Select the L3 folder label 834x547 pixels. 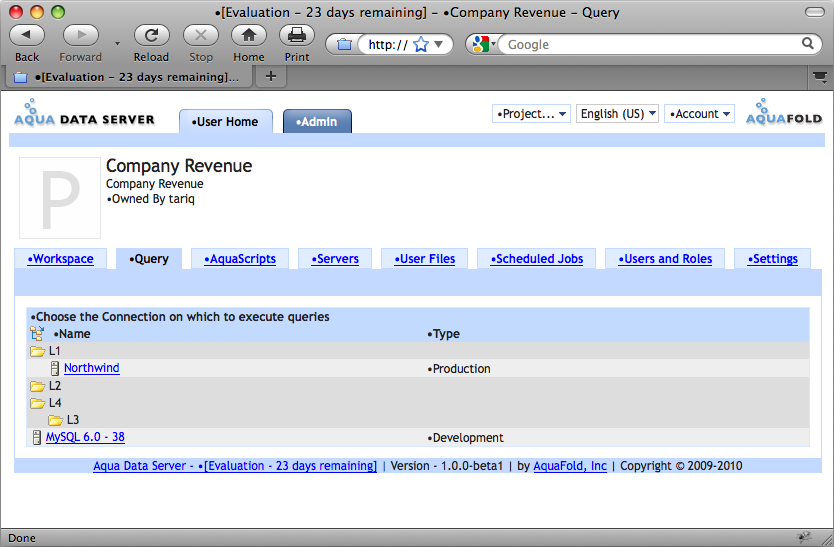pos(73,420)
